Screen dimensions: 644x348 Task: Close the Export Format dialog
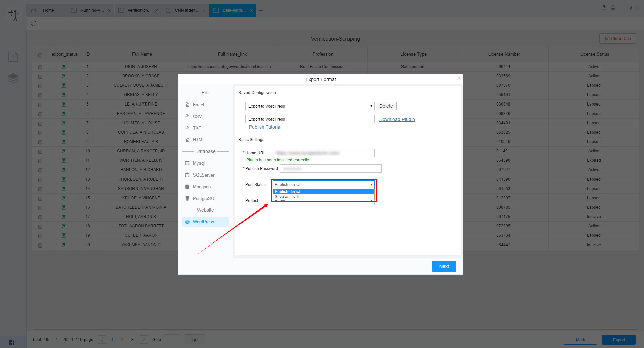[x=459, y=78]
